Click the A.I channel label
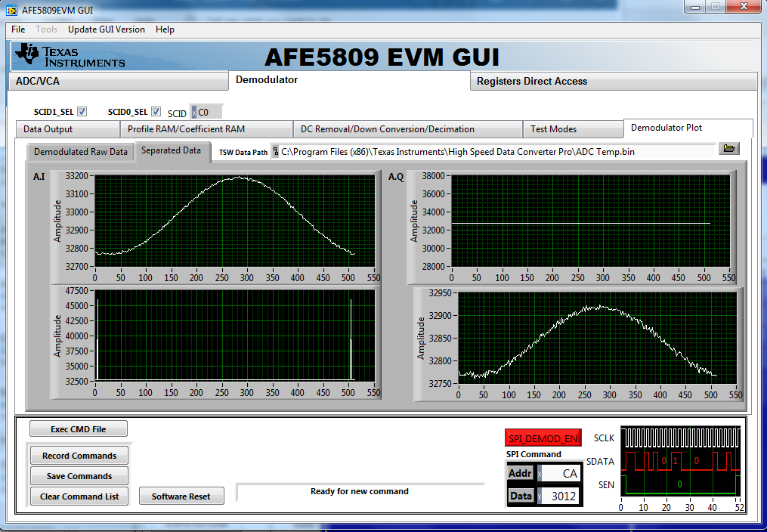The width and height of the screenshot is (767, 532). click(39, 177)
